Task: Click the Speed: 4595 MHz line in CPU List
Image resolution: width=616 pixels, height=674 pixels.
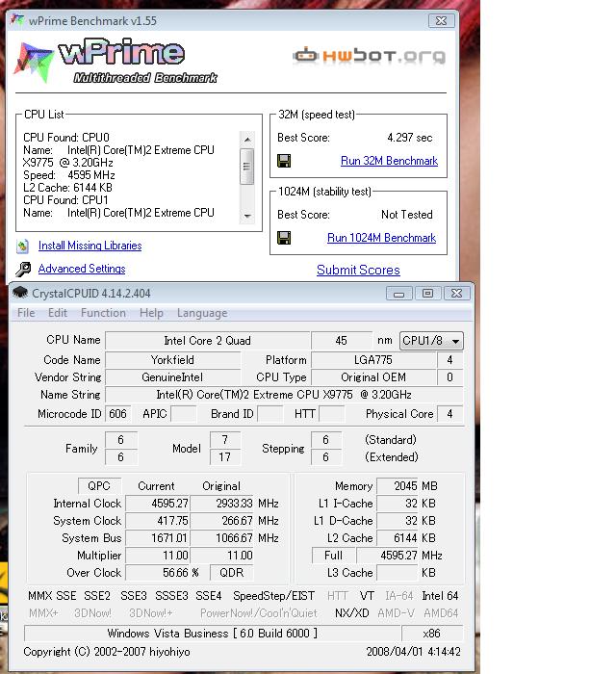Action: coord(69,175)
